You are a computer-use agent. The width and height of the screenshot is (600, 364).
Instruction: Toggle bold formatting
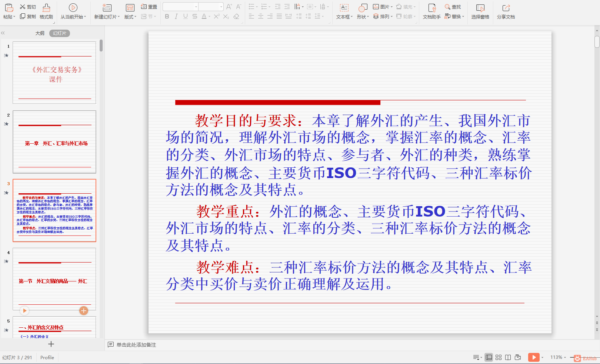tap(167, 17)
